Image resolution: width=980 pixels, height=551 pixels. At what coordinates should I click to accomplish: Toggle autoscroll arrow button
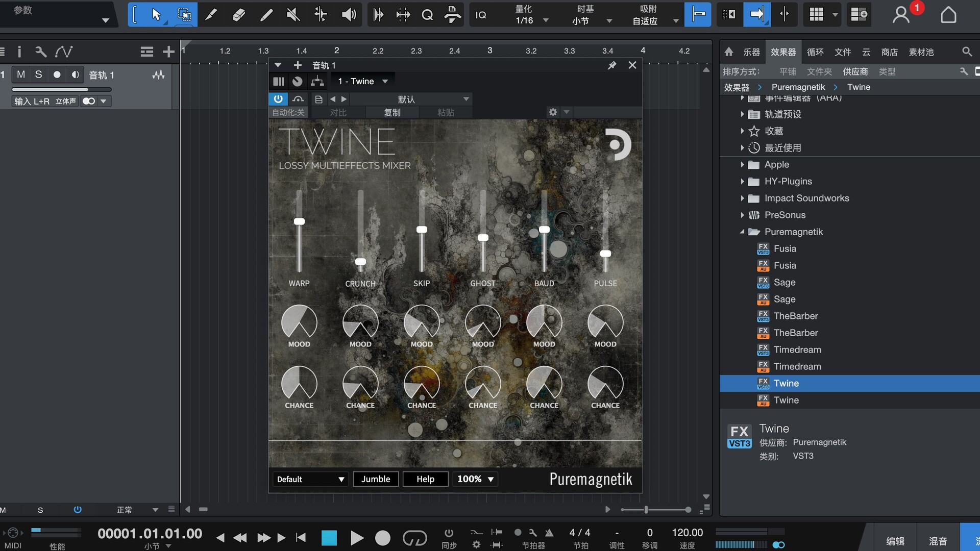pyautogui.click(x=756, y=14)
